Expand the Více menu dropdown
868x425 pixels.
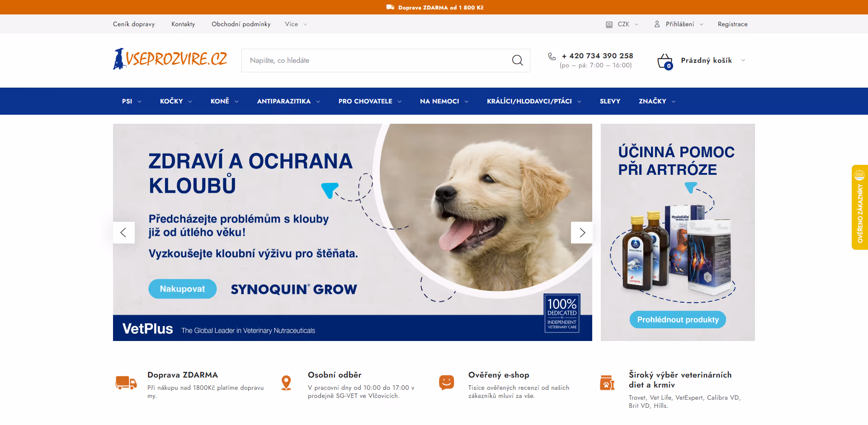point(296,24)
